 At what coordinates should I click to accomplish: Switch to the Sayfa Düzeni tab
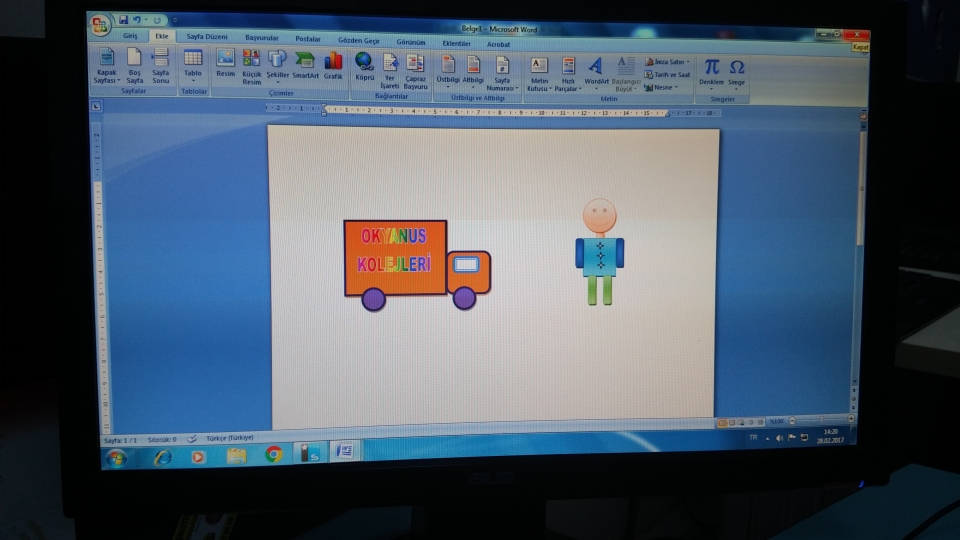(206, 37)
